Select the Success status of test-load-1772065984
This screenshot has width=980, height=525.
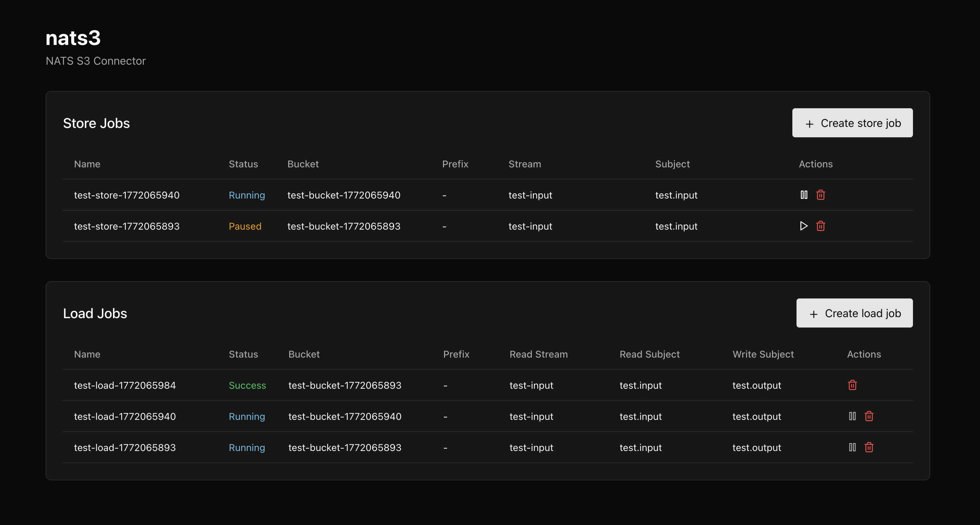(x=247, y=385)
